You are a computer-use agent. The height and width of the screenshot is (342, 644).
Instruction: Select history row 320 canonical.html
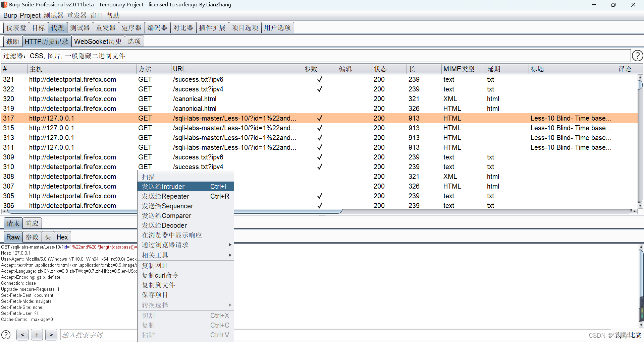tap(319, 99)
